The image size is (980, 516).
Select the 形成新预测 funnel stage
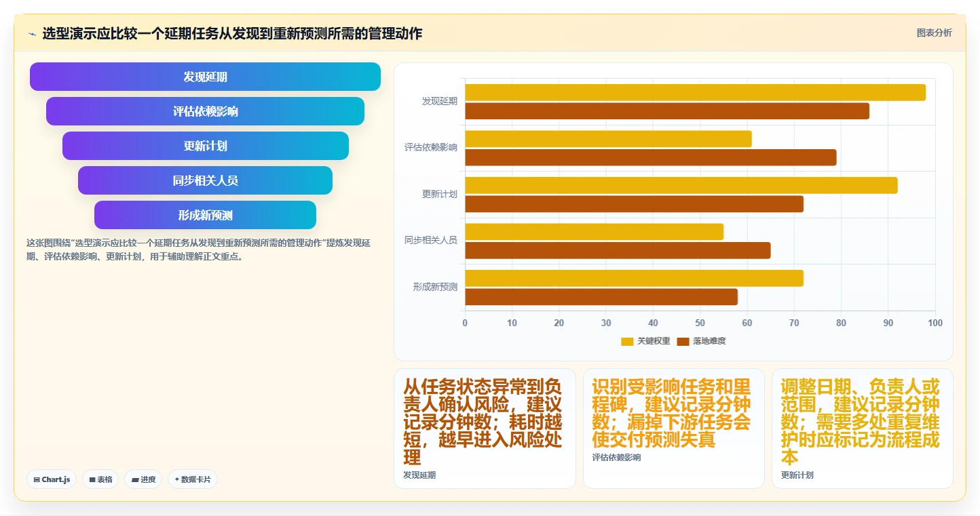(205, 215)
